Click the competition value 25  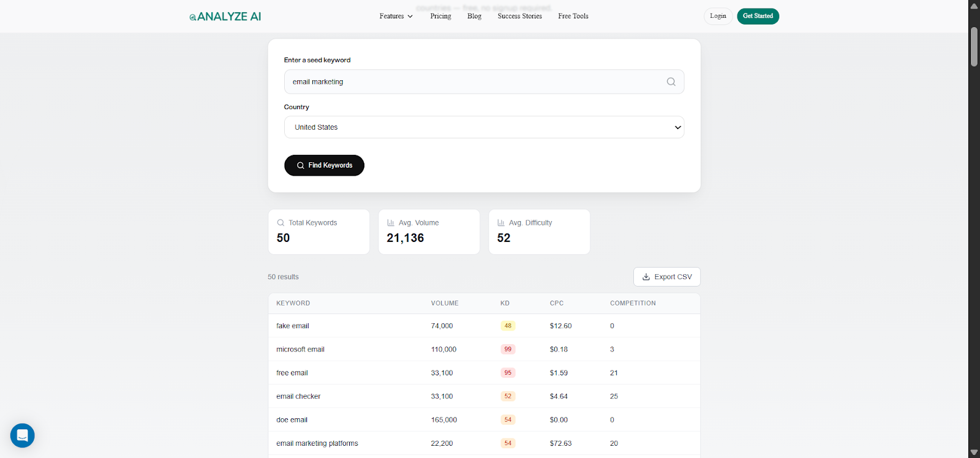[x=614, y=397]
